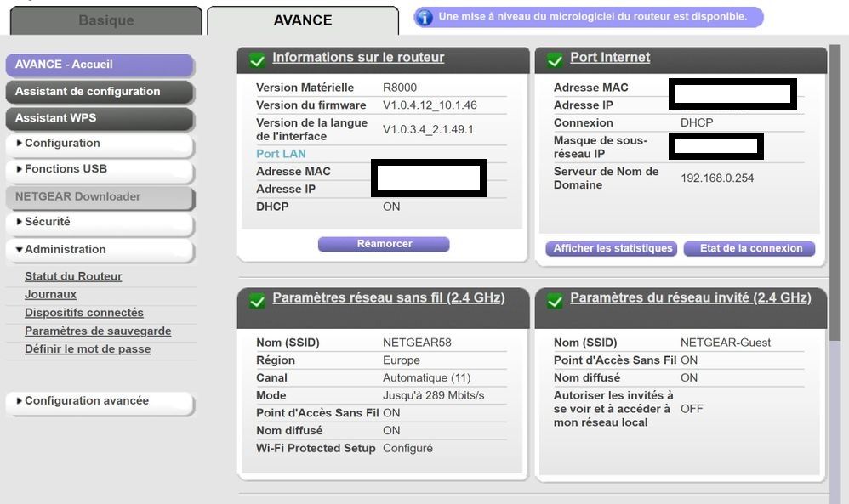Open AVANCE - Accueil page
The width and height of the screenshot is (849, 504).
coord(100,65)
